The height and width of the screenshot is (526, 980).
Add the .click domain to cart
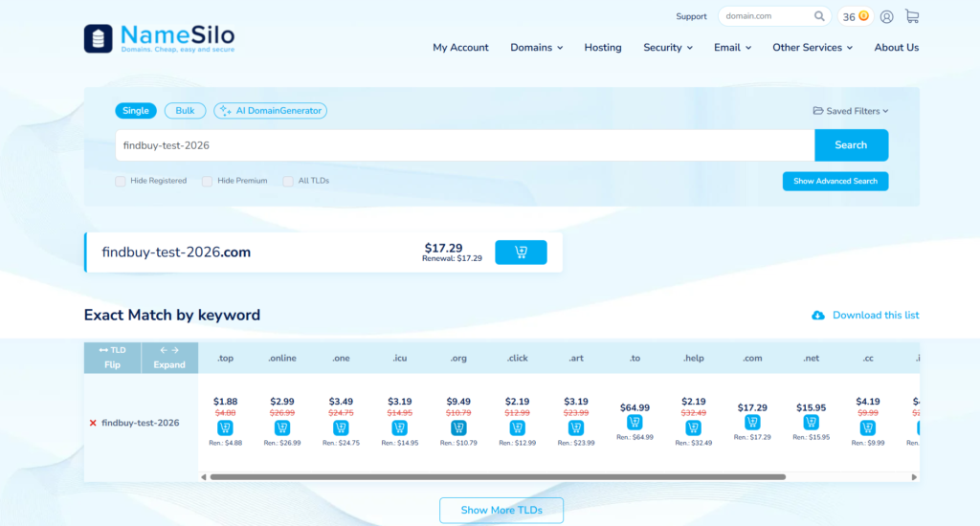517,427
